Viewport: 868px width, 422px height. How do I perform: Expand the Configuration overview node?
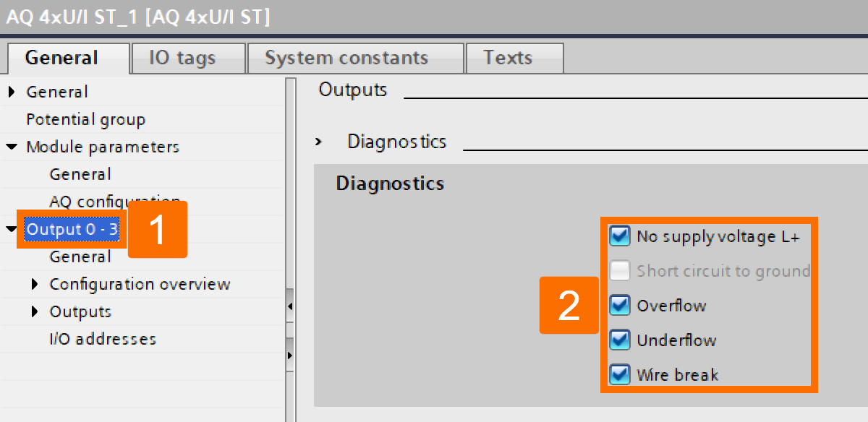pos(35,283)
